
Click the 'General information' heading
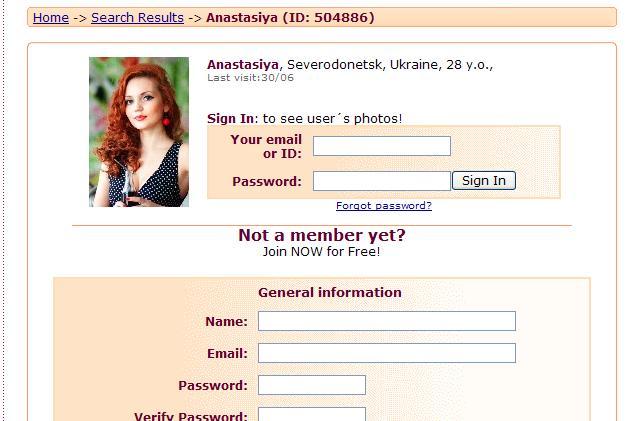[x=330, y=292]
